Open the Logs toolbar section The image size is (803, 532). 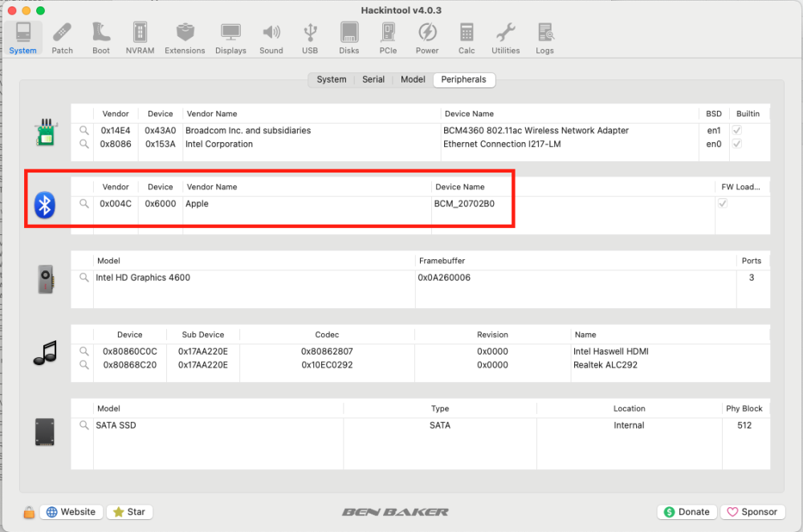pos(544,39)
